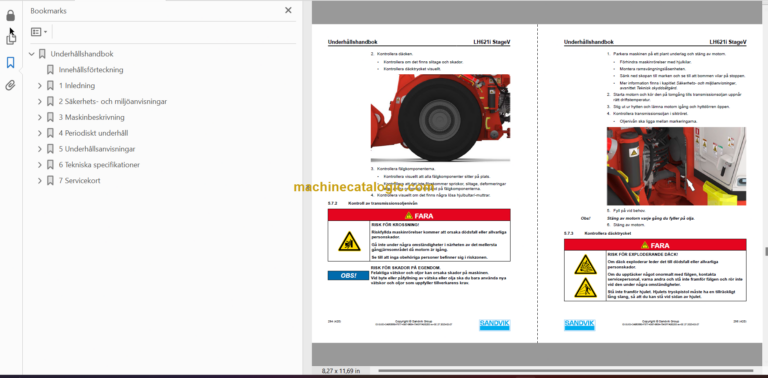Click the red FARA banner on right page
Screen dimensions: 768x378
click(655, 245)
